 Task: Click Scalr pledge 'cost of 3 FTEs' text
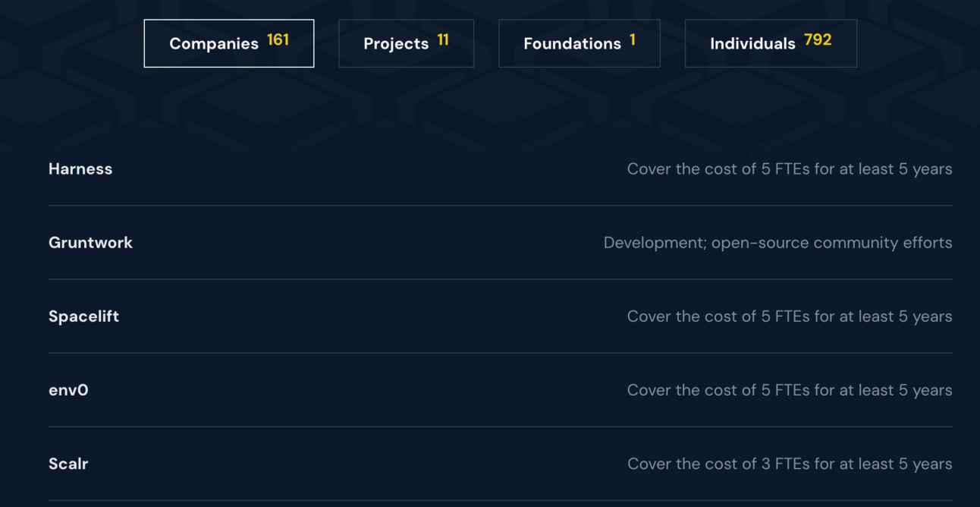790,463
